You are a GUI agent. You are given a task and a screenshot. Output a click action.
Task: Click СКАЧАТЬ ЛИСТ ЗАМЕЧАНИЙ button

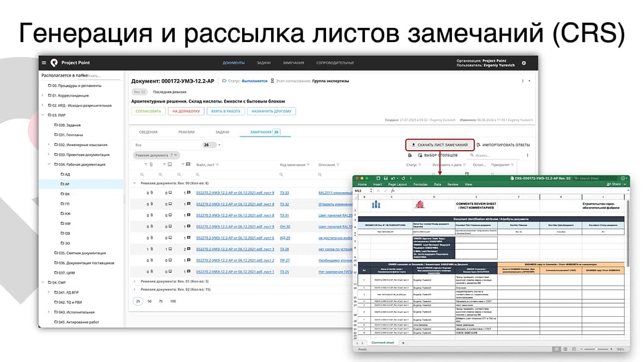pos(440,145)
